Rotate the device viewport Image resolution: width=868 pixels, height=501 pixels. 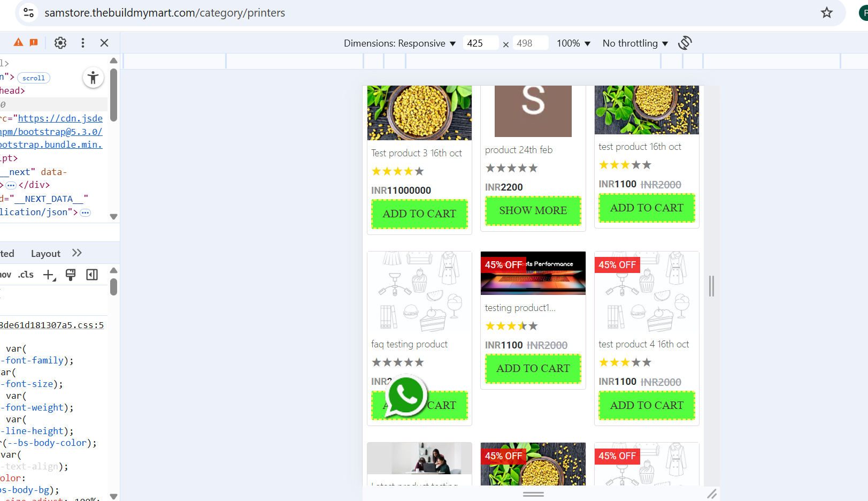coord(685,43)
